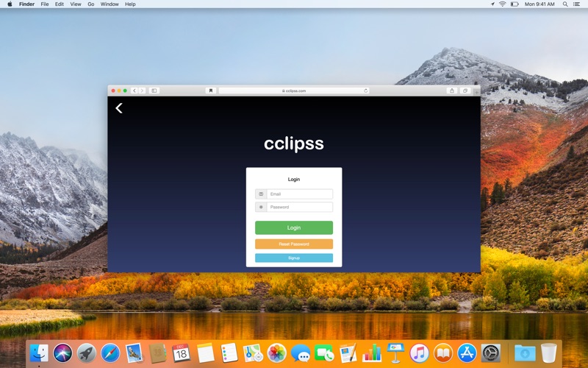Open the View menu

pyautogui.click(x=76, y=4)
